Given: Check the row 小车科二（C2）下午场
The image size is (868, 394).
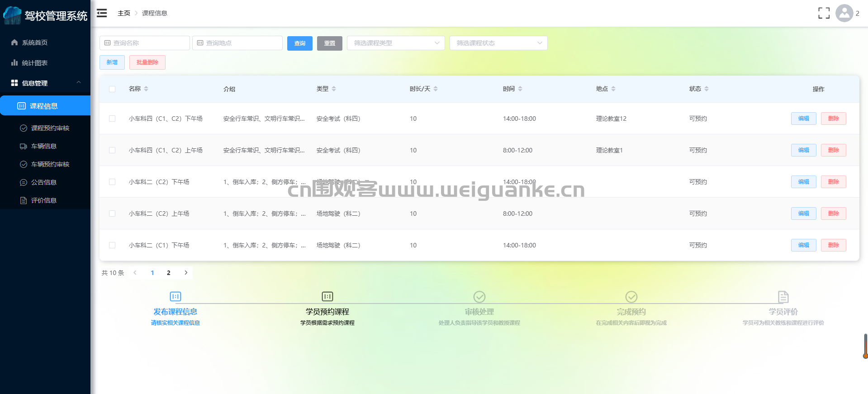Looking at the screenshot, I should (112, 182).
